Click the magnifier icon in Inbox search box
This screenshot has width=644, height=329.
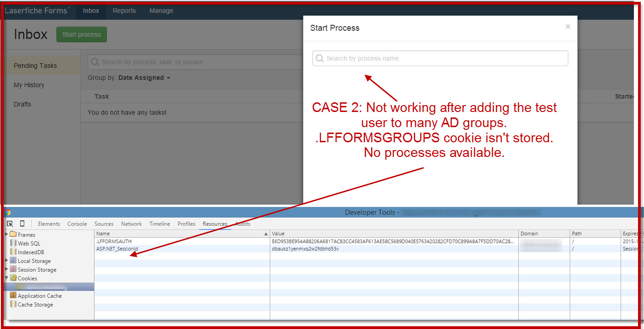click(x=95, y=62)
